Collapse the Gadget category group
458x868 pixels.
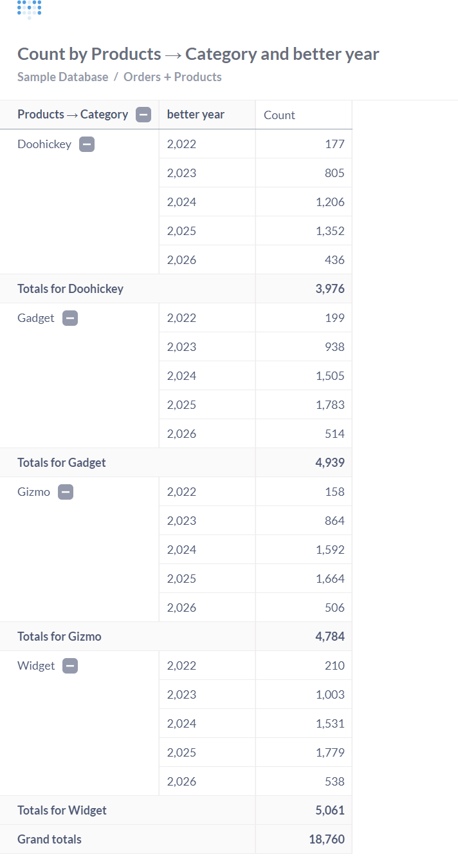pos(69,317)
